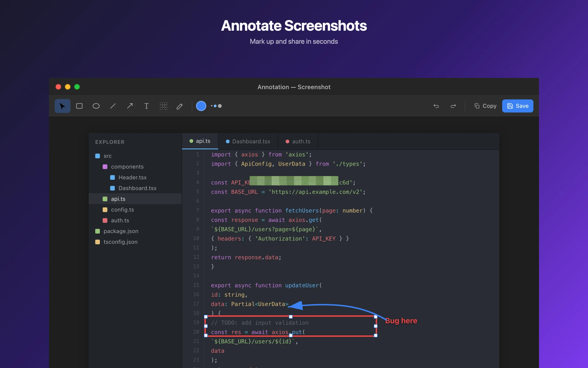588x368 pixels.
Task: Select the Arrow drawing tool
Action: pos(130,106)
